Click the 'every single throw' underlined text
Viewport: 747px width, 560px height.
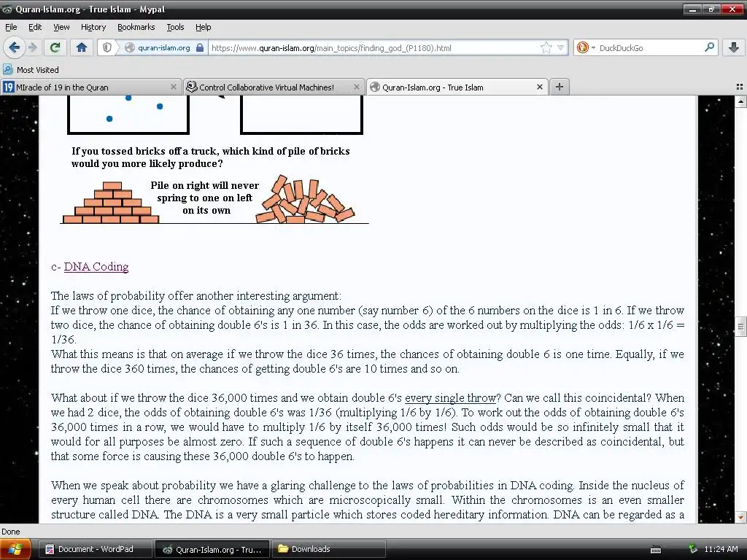coord(450,397)
